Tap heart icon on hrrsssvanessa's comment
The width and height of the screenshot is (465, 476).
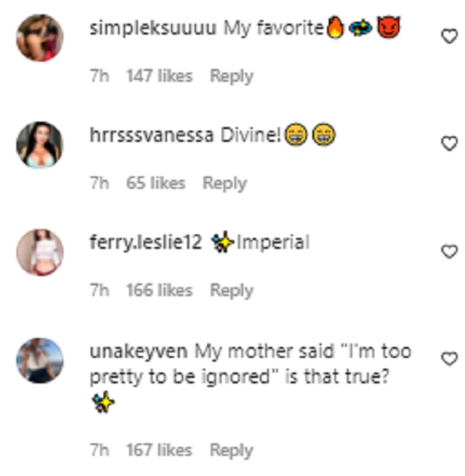tap(449, 144)
